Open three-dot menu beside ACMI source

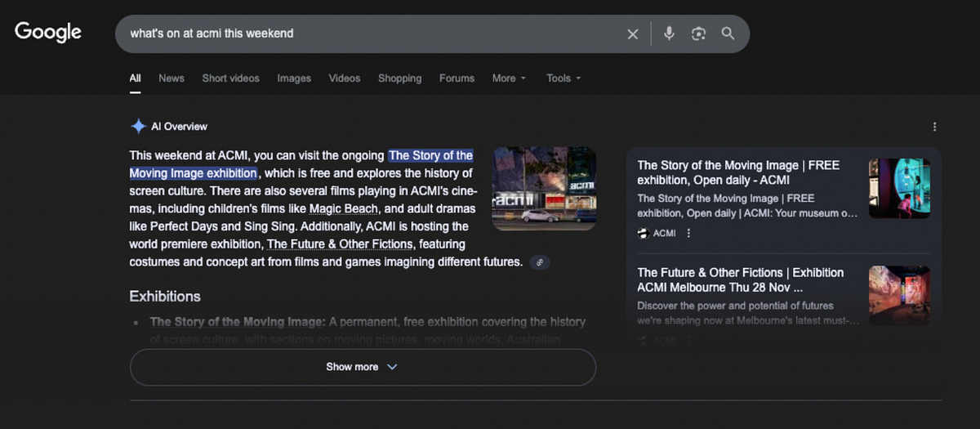point(688,234)
